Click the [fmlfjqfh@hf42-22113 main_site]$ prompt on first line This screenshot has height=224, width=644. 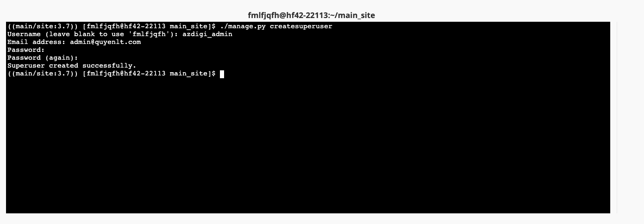pos(149,26)
